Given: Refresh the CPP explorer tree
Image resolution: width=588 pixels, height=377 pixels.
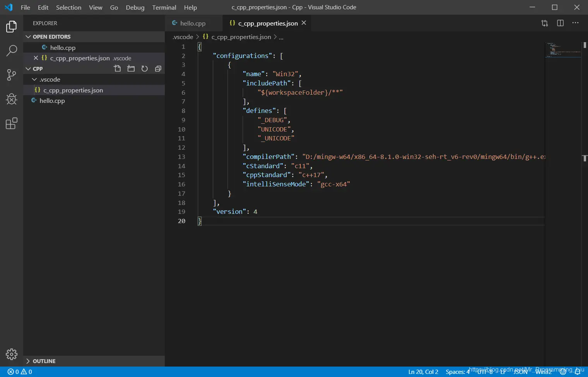Looking at the screenshot, I should [144, 68].
